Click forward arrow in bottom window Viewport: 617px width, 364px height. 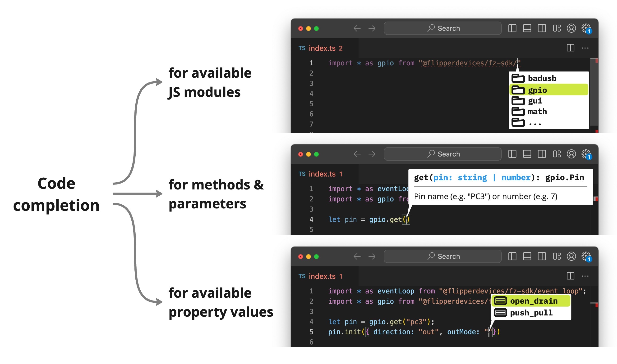pos(372,256)
